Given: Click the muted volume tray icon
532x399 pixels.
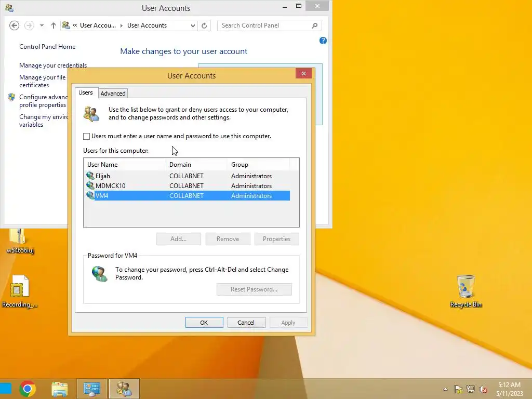Looking at the screenshot, I should (483, 389).
